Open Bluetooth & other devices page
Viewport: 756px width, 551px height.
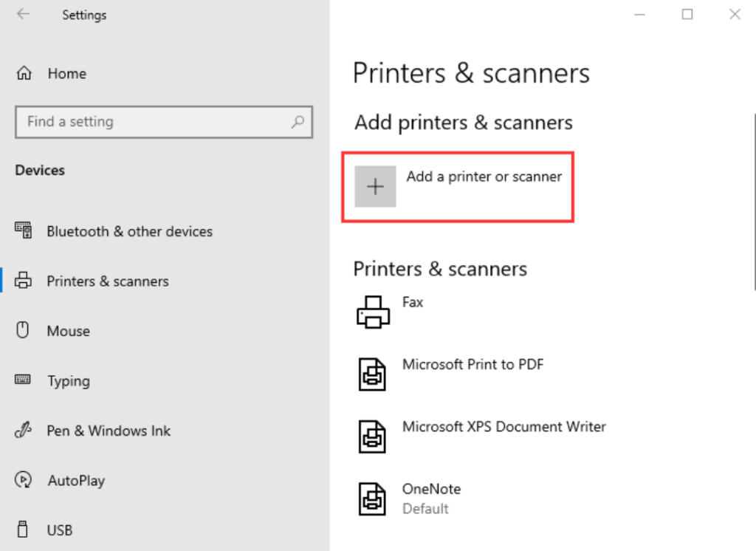129,231
